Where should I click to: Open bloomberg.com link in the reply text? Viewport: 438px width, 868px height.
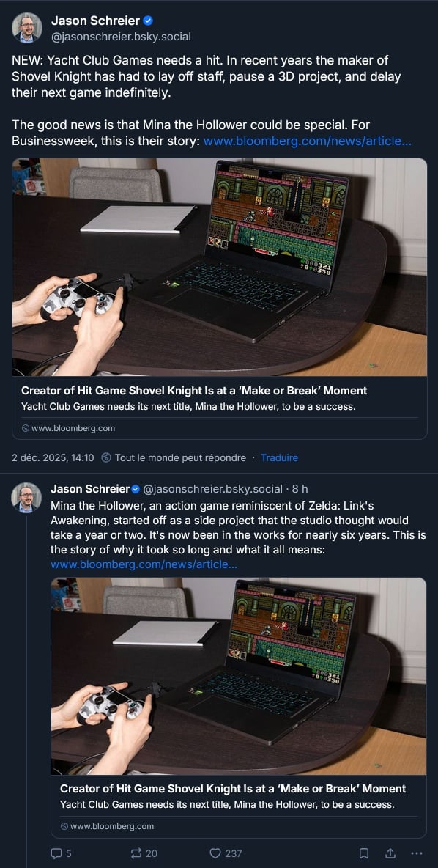(x=144, y=564)
